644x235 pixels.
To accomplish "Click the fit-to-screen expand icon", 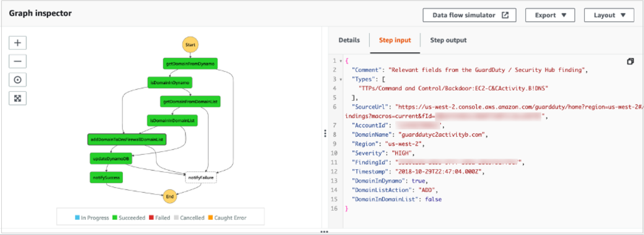I will coord(18,98).
